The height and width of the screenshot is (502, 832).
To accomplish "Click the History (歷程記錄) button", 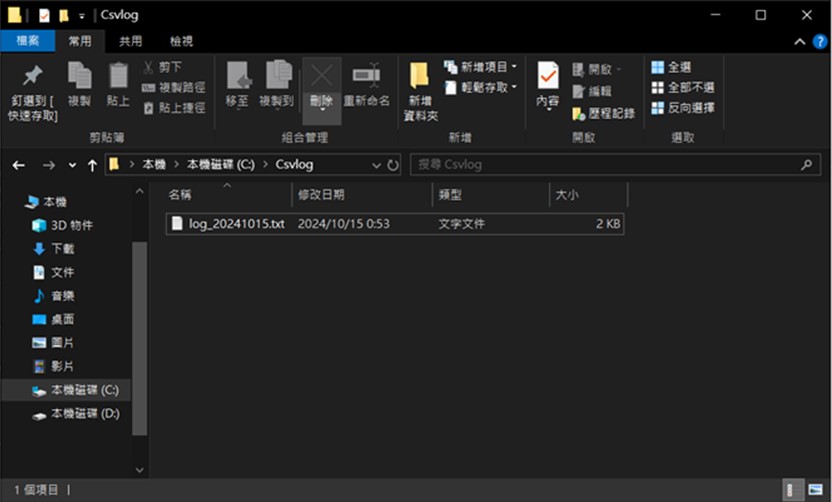I will 603,113.
